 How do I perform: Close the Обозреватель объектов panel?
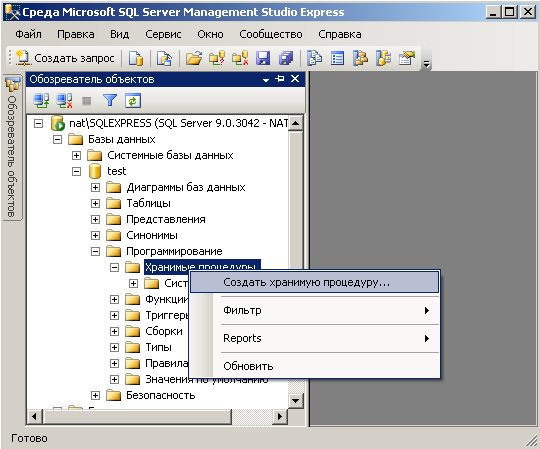(x=295, y=79)
